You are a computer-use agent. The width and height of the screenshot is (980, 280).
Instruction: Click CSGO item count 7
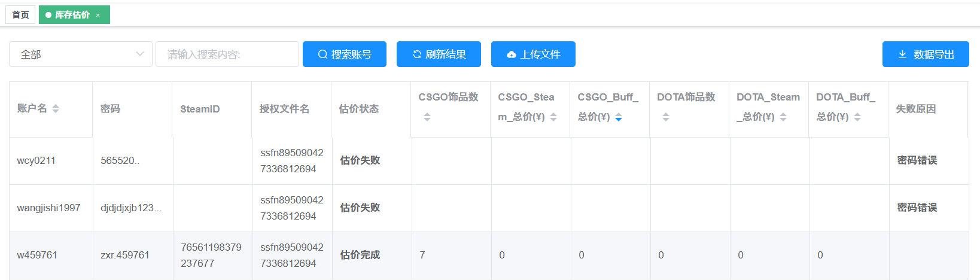(422, 255)
